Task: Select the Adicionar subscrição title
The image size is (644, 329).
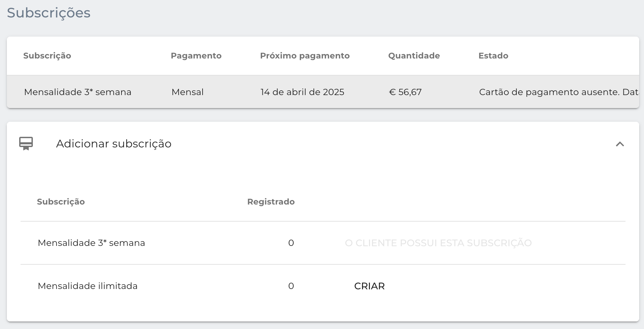Action: pyautogui.click(x=114, y=144)
